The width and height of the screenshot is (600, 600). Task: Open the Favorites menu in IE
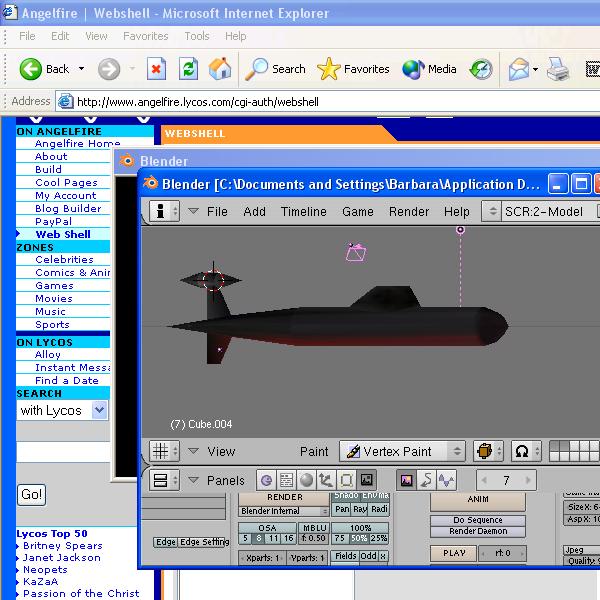coord(145,36)
